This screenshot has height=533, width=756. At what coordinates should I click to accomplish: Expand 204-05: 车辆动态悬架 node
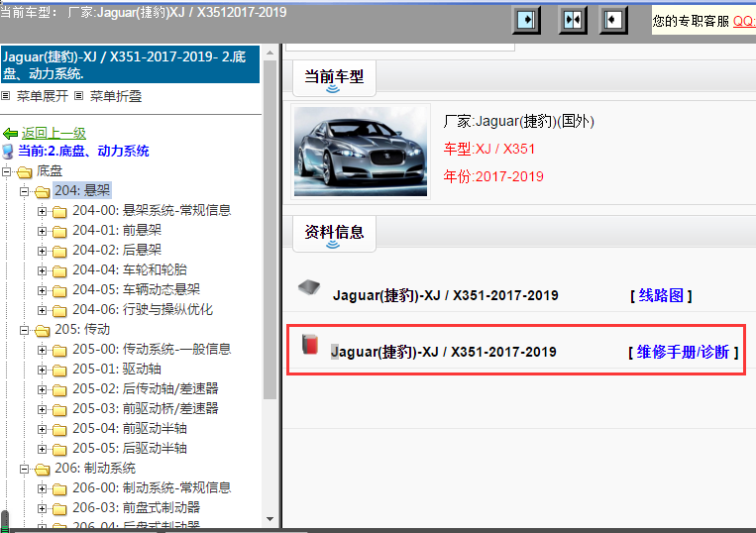click(x=42, y=290)
